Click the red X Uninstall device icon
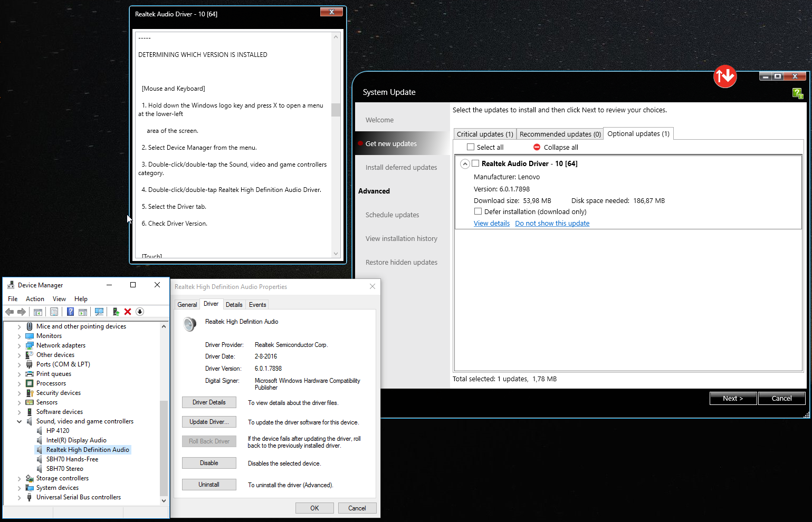 tap(128, 312)
